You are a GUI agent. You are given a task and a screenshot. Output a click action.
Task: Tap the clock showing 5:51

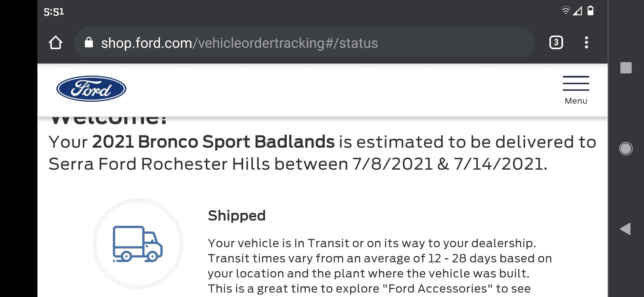(x=53, y=11)
